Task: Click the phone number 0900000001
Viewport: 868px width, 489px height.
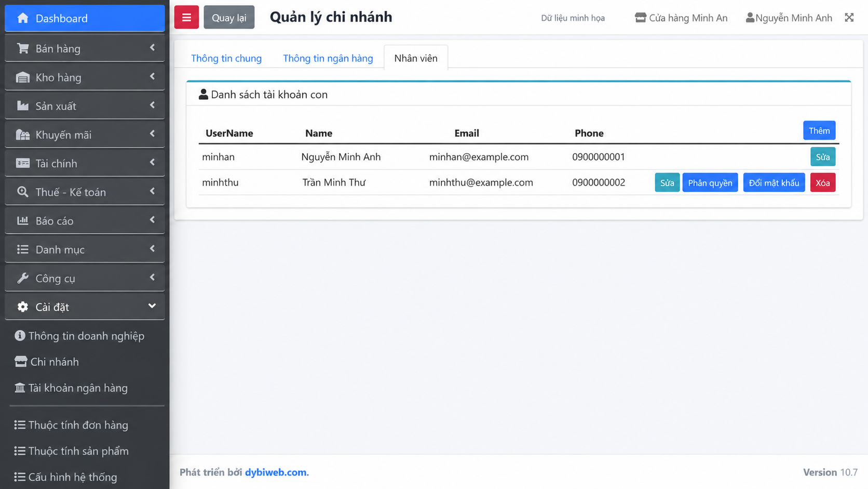Action: [x=599, y=157]
